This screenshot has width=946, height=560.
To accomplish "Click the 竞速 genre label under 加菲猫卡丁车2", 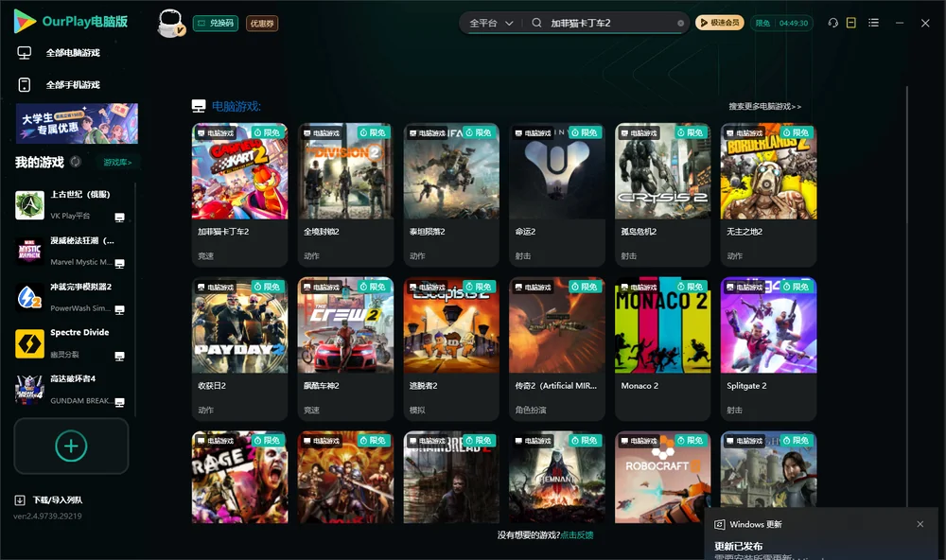I will (x=205, y=255).
